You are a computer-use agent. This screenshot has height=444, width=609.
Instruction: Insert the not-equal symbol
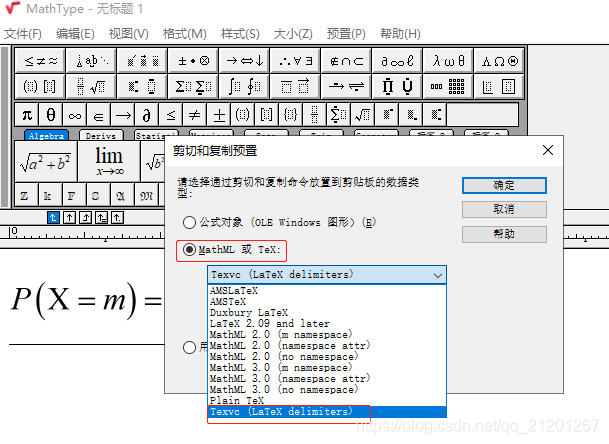195,115
